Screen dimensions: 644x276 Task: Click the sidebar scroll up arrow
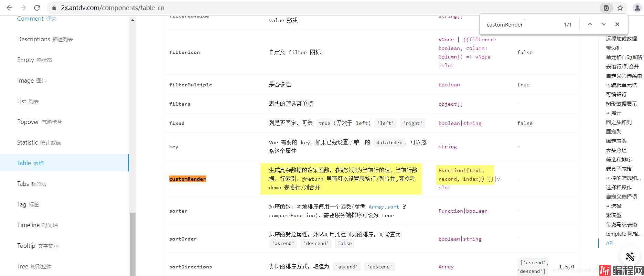tap(132, 20)
